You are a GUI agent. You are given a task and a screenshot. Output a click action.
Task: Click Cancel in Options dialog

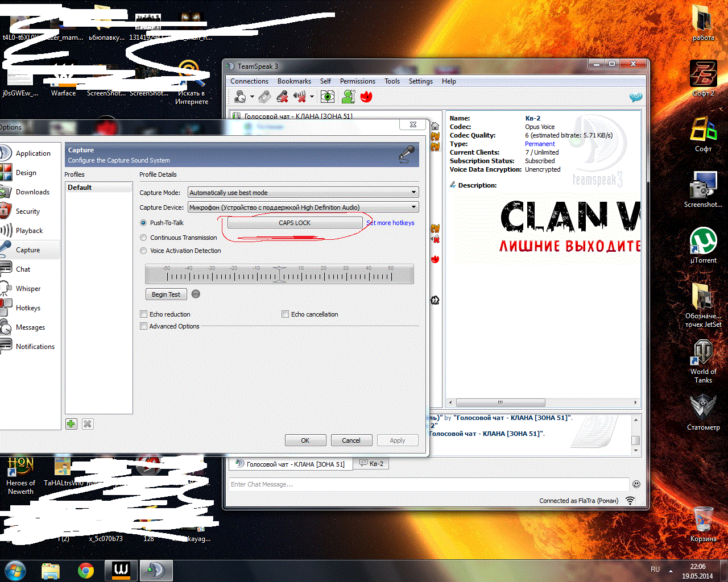point(351,440)
